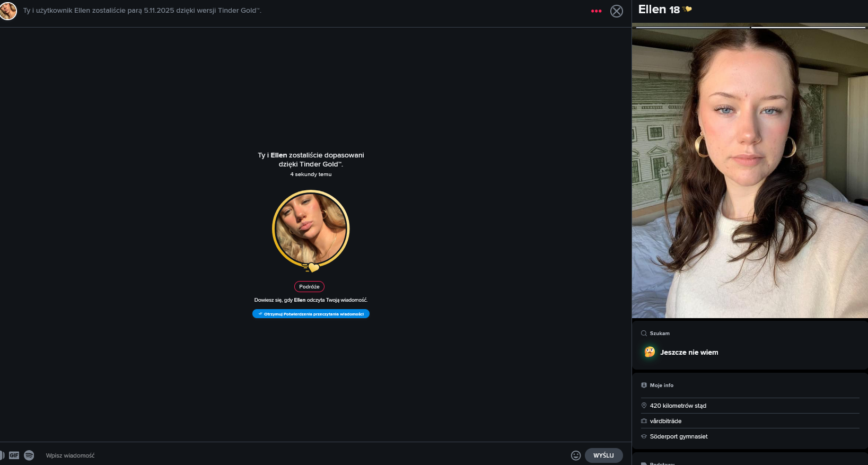Click the briefcase icon beside 'vårdbiträde'
This screenshot has height=465, width=868.
[x=644, y=421]
